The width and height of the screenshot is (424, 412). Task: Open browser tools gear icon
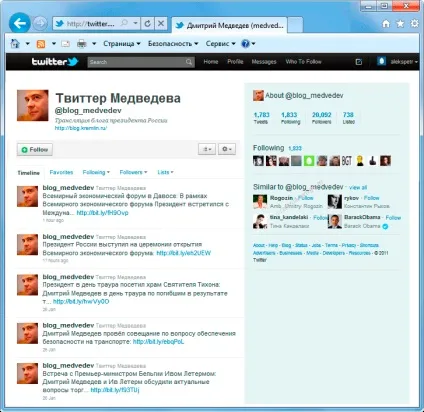point(415,24)
